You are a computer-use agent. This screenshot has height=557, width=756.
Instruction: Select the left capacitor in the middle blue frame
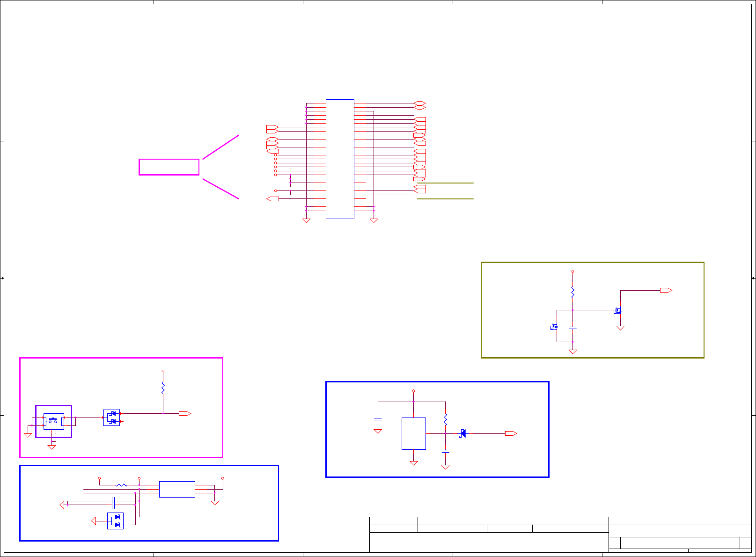378,419
